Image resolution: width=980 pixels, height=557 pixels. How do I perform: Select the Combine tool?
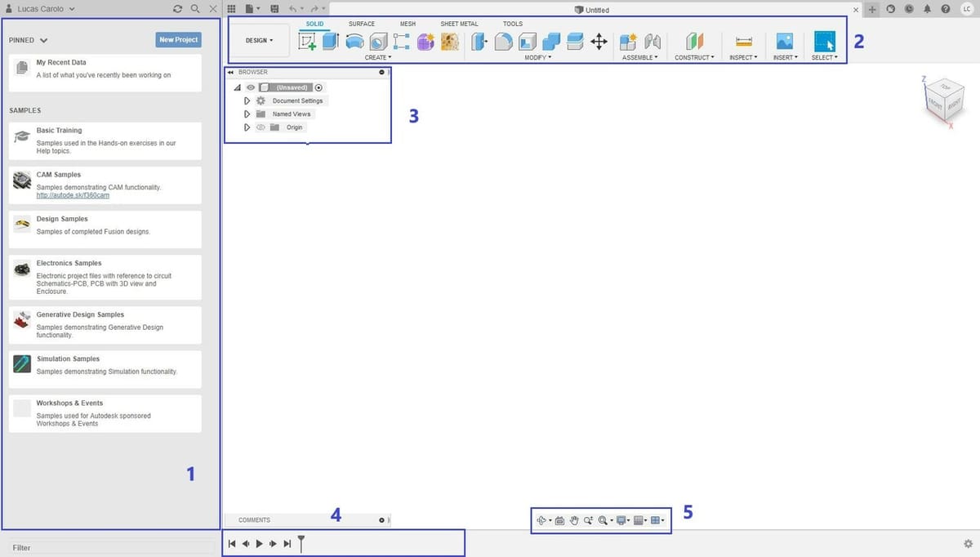pyautogui.click(x=551, y=41)
